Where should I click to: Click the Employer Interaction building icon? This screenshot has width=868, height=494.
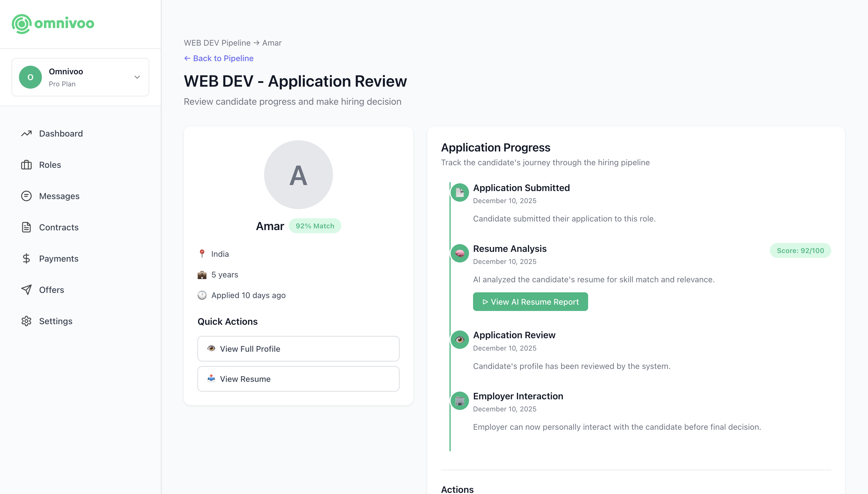click(460, 401)
